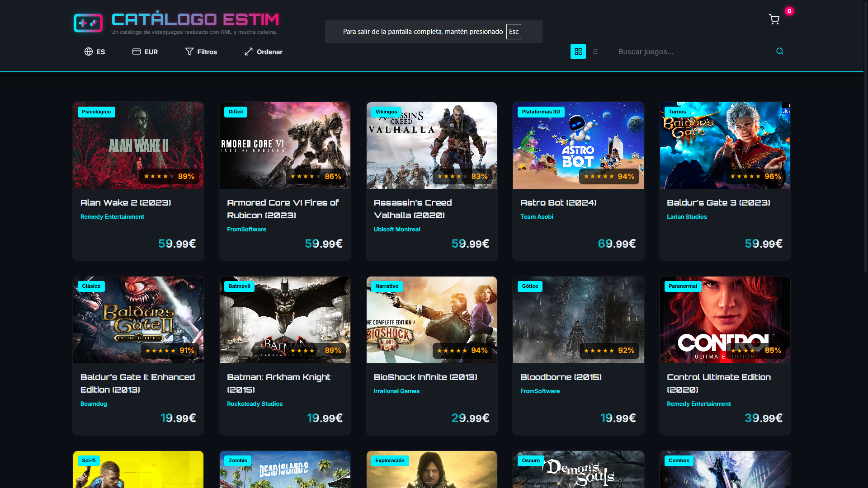The image size is (868, 488).
Task: Click the Team Asobi developer name
Action: [x=537, y=217]
